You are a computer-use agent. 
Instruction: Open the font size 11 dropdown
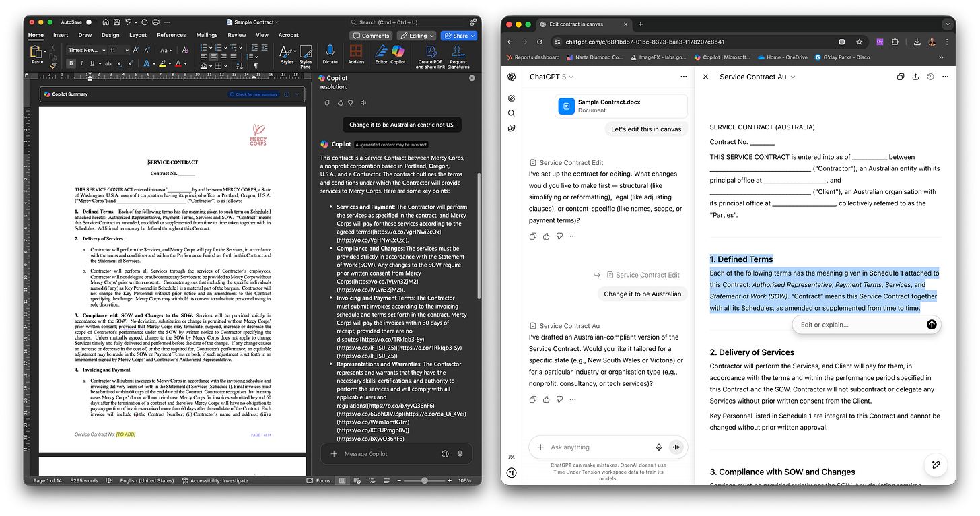click(x=119, y=50)
